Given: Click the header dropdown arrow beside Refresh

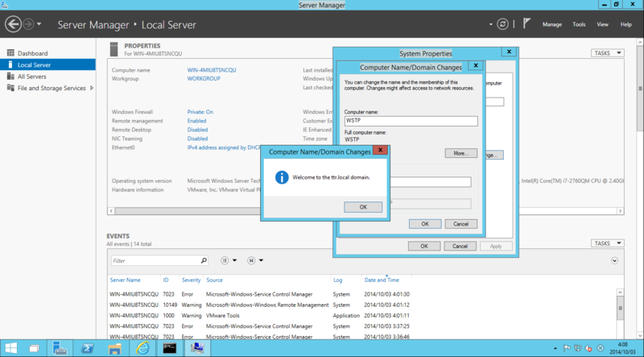Looking at the screenshot, I should 491,24.
